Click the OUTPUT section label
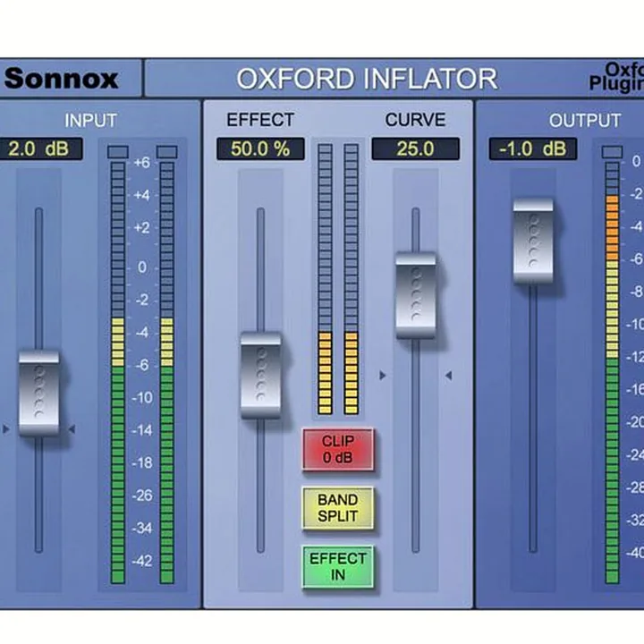Screen dimensions: 644x644 584,121
